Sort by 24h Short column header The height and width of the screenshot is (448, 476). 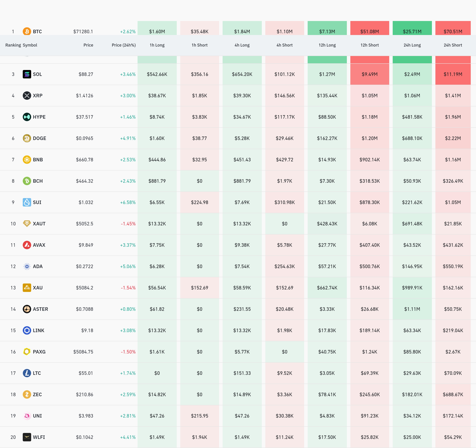(x=453, y=45)
